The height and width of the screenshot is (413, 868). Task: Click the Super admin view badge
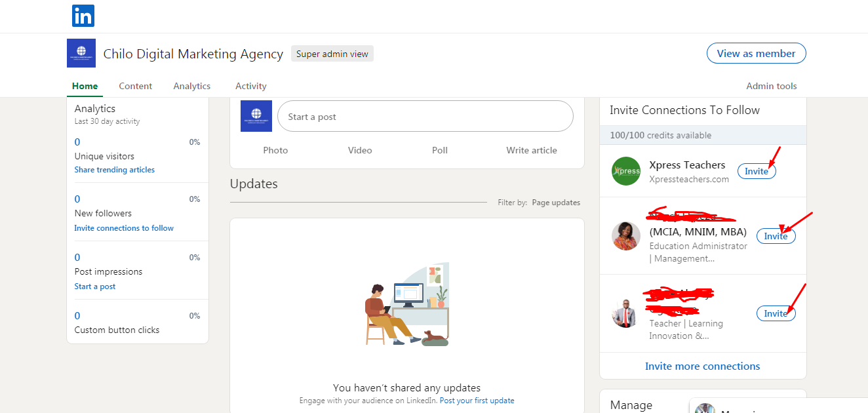point(332,54)
